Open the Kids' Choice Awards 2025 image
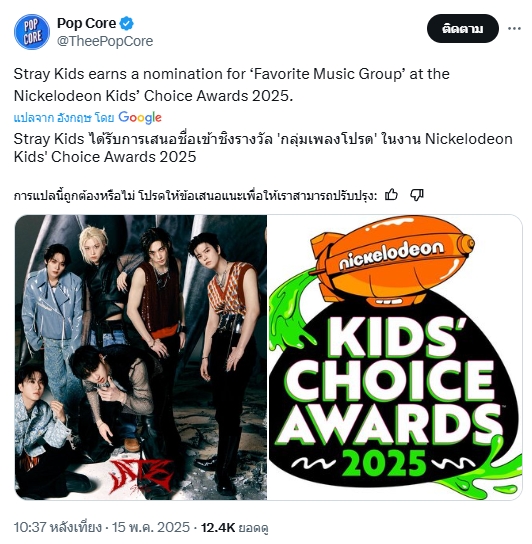Screen dimensions: 532x544 [x=395, y=357]
